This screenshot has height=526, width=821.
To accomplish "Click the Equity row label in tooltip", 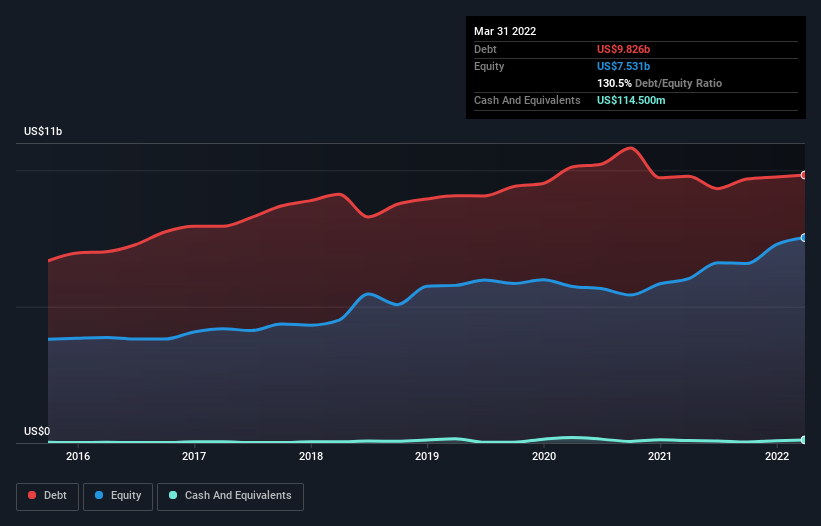I will click(489, 66).
